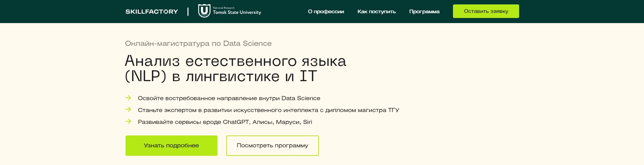Click the arrow icon beside 'Станьте экспертом'

tap(128, 109)
